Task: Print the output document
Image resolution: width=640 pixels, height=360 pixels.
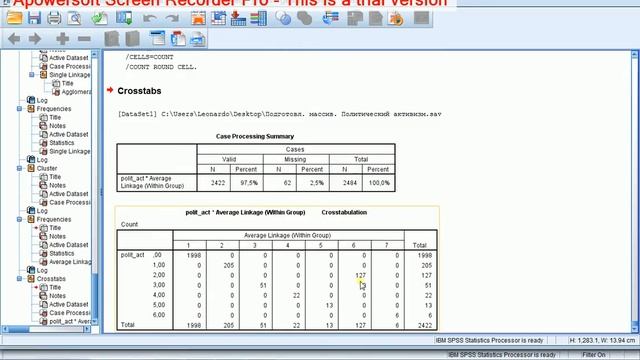Action: [54, 18]
